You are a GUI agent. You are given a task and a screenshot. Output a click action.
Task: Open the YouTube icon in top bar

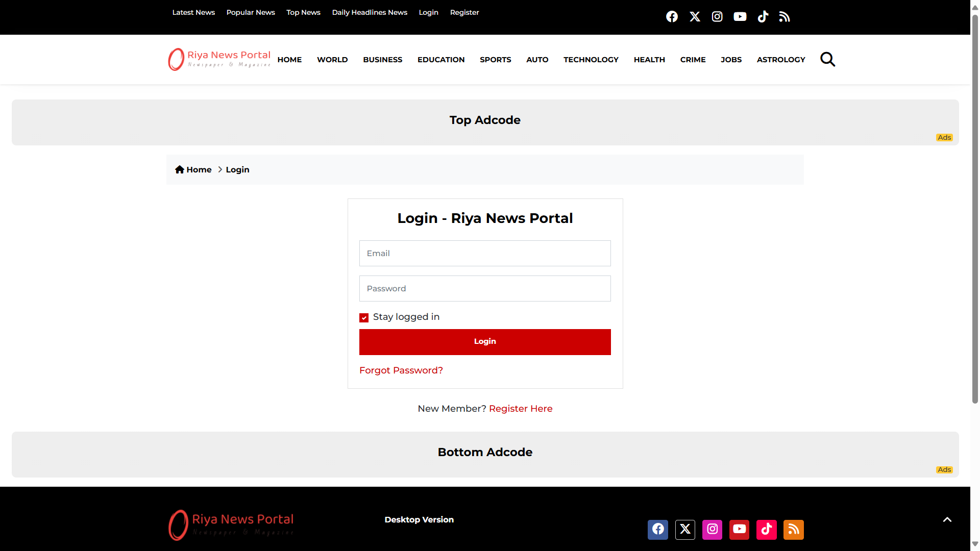coord(740,17)
